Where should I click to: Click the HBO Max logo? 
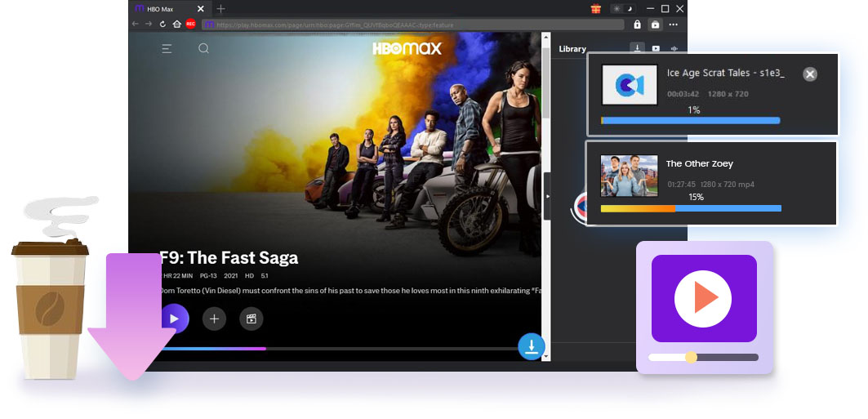[x=407, y=48]
